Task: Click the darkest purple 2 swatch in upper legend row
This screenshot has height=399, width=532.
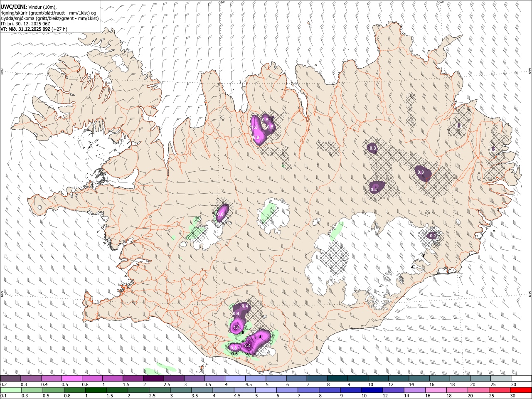Action: (x=153, y=379)
